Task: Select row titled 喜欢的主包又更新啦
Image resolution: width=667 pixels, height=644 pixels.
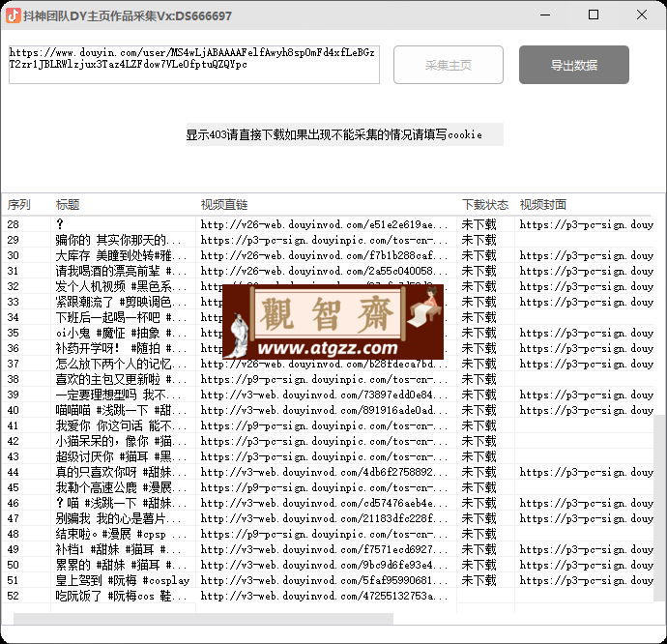Action: tap(328, 379)
